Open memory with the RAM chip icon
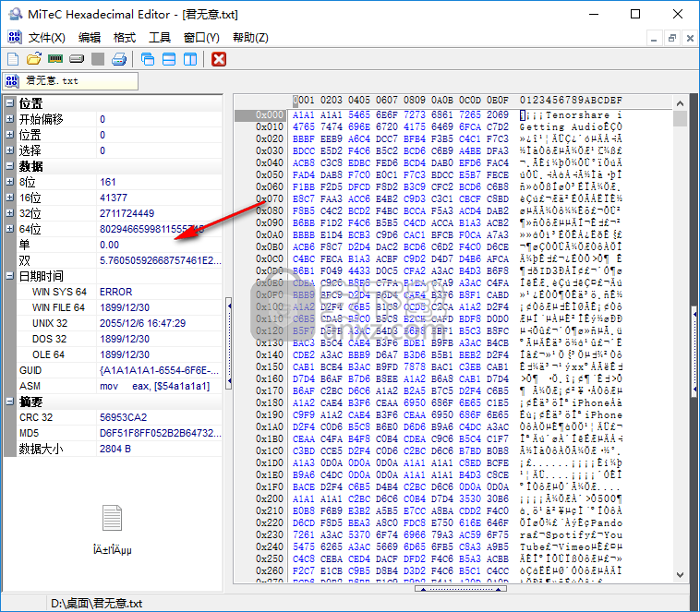Viewport: 700px width, 612px height. [55, 59]
